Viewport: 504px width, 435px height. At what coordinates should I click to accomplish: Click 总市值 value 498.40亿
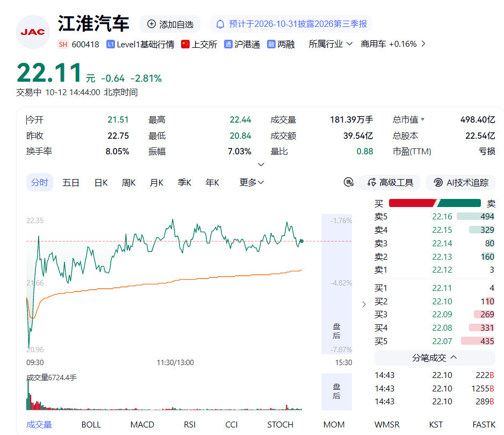[x=478, y=120]
